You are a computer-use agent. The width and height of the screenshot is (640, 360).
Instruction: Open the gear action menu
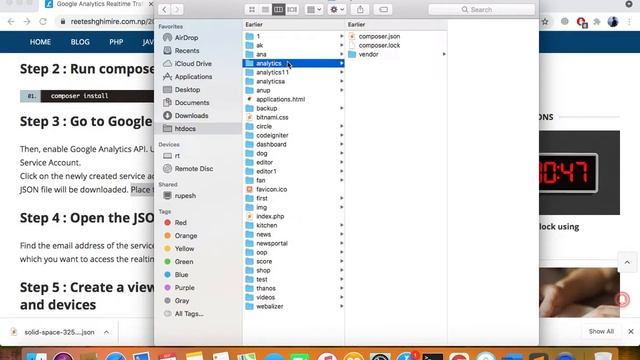point(337,9)
